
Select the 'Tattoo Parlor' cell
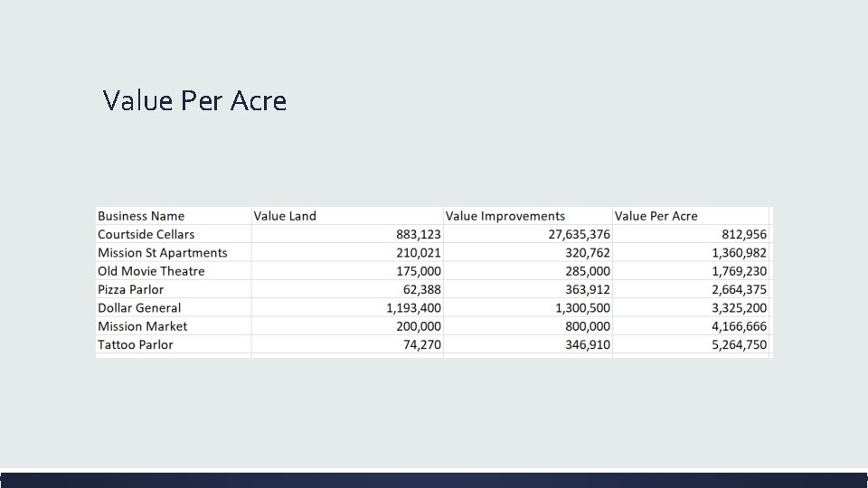coord(136,344)
